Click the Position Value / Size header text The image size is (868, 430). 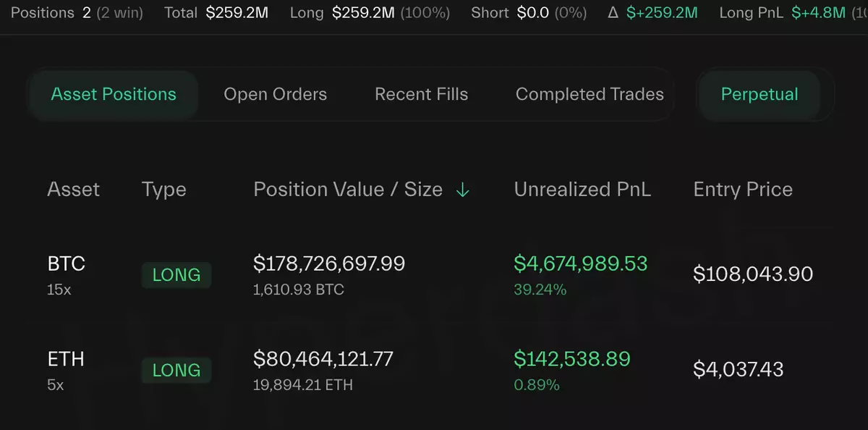click(348, 190)
